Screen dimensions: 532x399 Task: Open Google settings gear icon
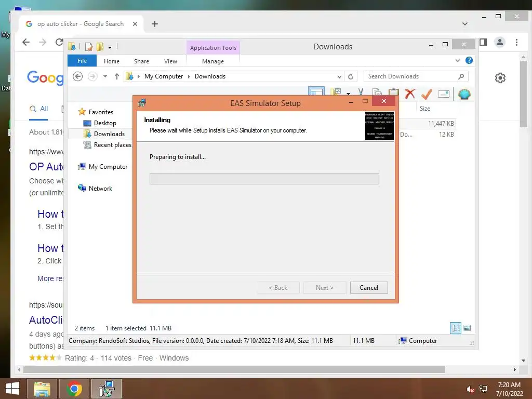pyautogui.click(x=500, y=78)
